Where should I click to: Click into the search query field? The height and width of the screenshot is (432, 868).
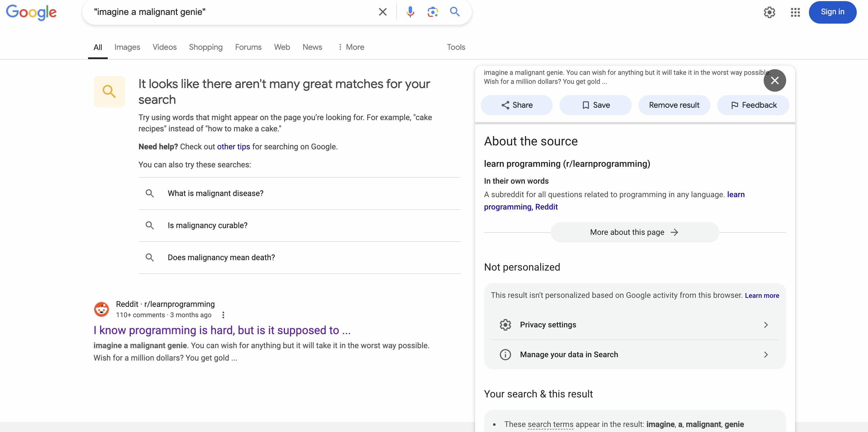coord(233,12)
